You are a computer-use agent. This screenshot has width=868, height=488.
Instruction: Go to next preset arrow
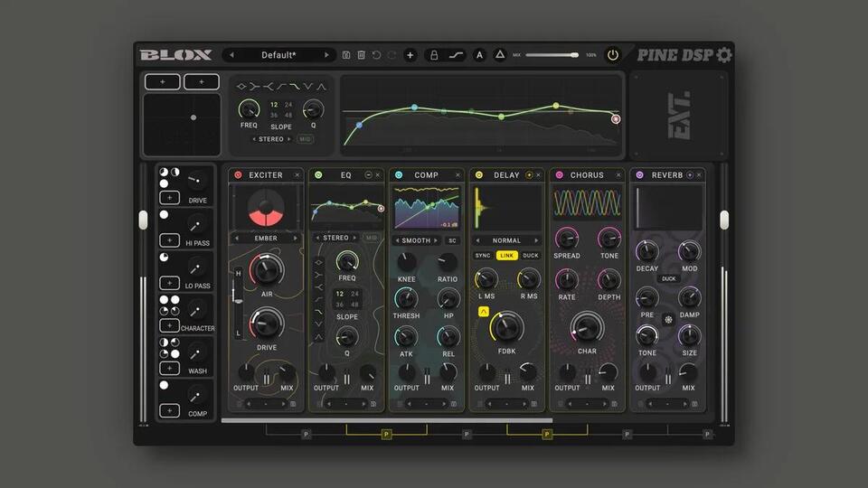tap(326, 55)
